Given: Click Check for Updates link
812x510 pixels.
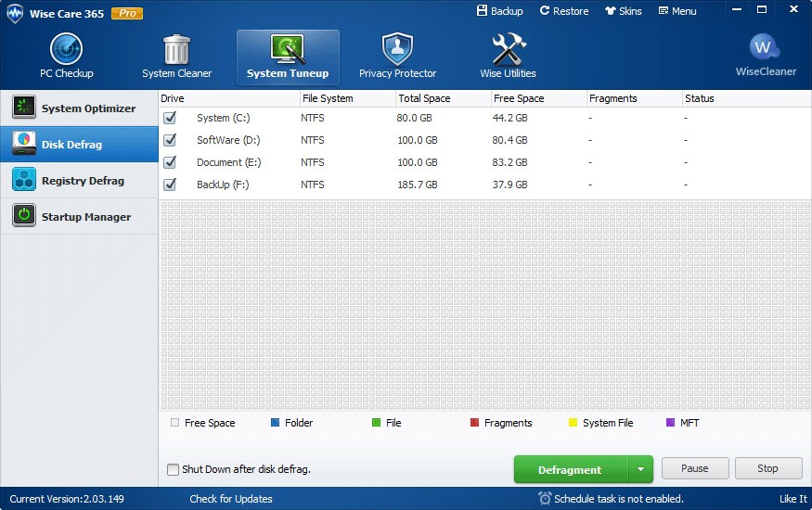Looking at the screenshot, I should coord(231,499).
